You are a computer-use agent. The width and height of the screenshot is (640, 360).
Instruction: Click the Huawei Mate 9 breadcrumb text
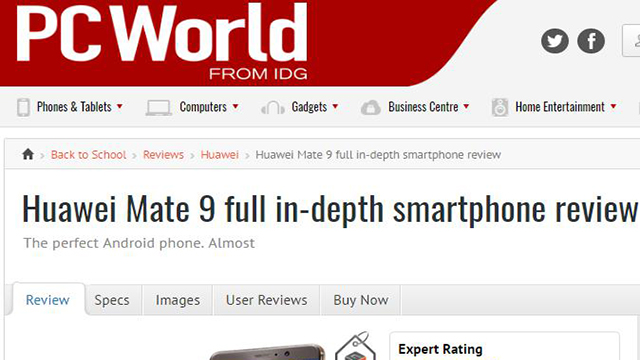pyautogui.click(x=378, y=155)
